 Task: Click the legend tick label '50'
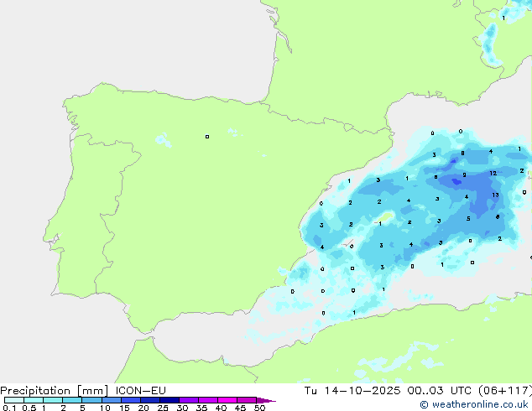[260, 408]
